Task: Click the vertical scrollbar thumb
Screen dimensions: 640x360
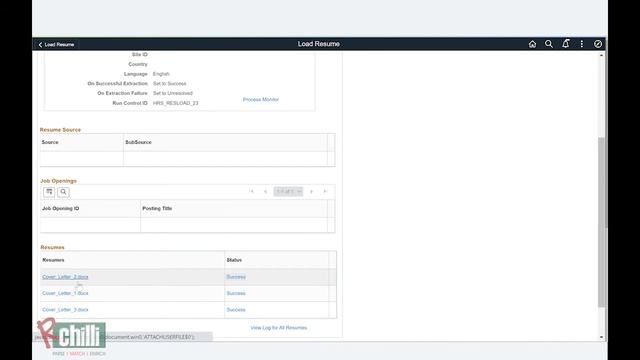Action: click(x=601, y=222)
